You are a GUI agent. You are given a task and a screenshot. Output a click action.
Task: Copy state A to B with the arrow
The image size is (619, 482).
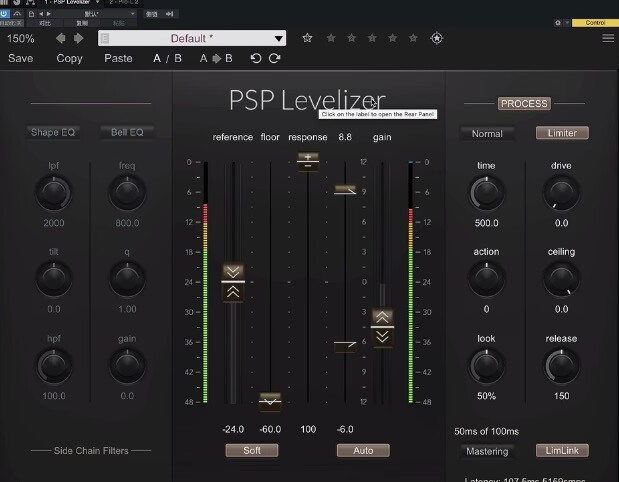(216, 58)
